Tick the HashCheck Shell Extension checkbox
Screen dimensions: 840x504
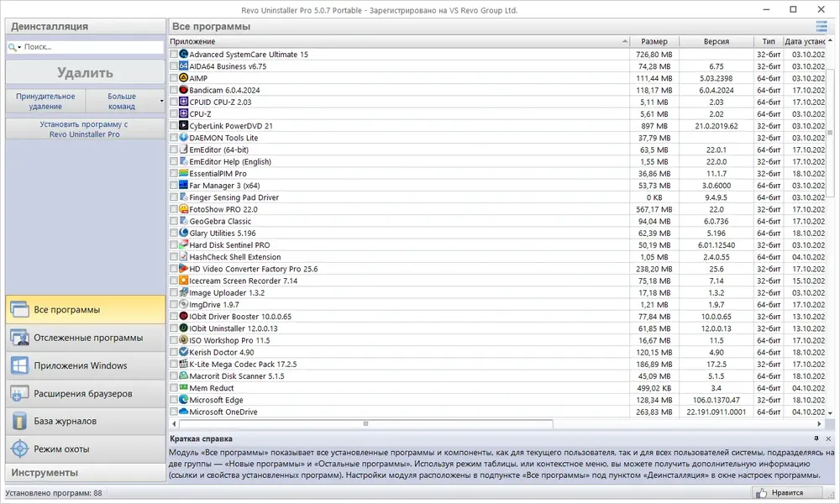[174, 256]
